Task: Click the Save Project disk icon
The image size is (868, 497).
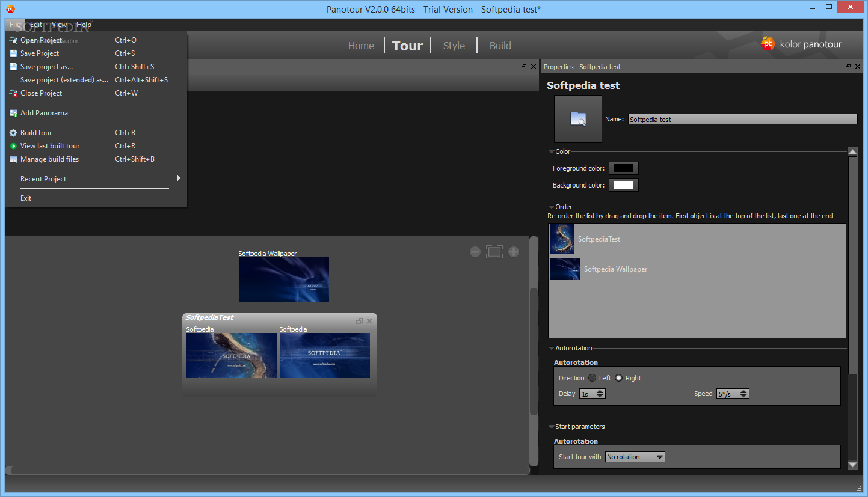Action: pos(13,53)
